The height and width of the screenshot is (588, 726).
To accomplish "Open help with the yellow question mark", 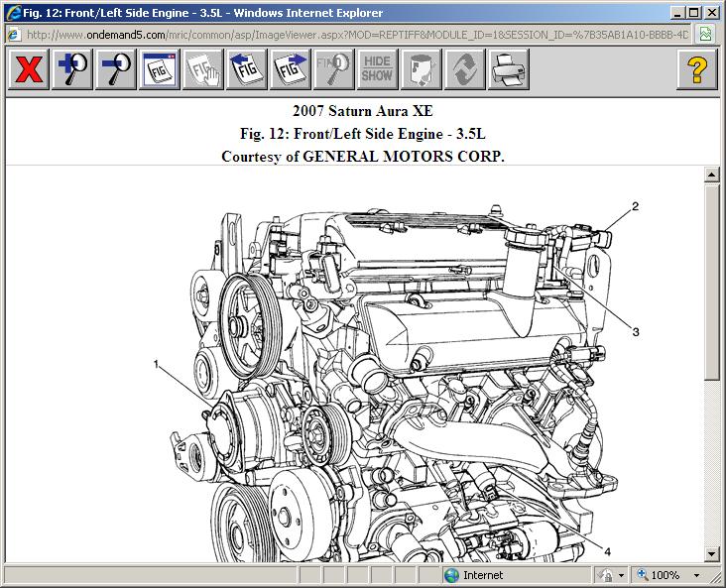I will (697, 69).
